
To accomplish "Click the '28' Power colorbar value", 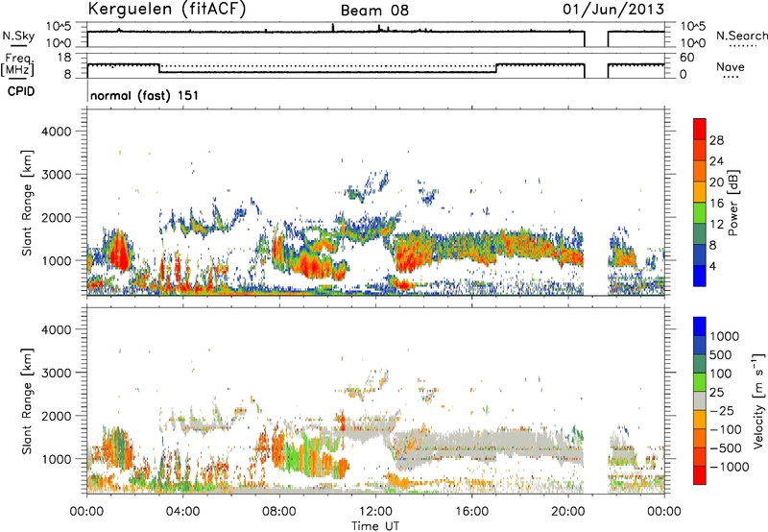I will (716, 140).
